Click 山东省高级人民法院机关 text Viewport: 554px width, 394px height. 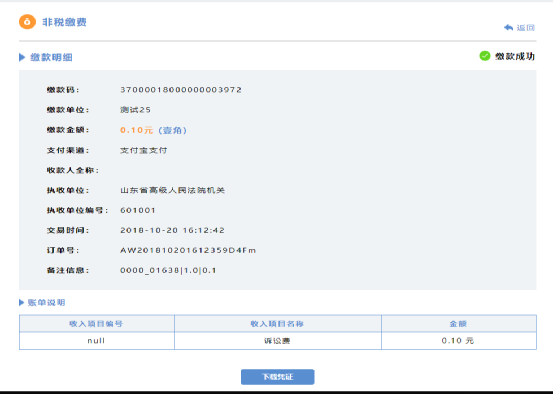[x=172, y=190]
